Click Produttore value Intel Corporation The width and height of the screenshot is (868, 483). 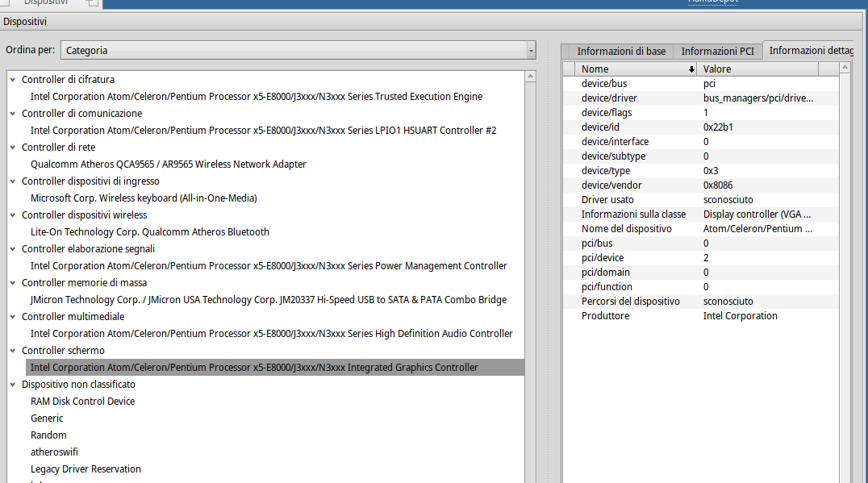740,316
